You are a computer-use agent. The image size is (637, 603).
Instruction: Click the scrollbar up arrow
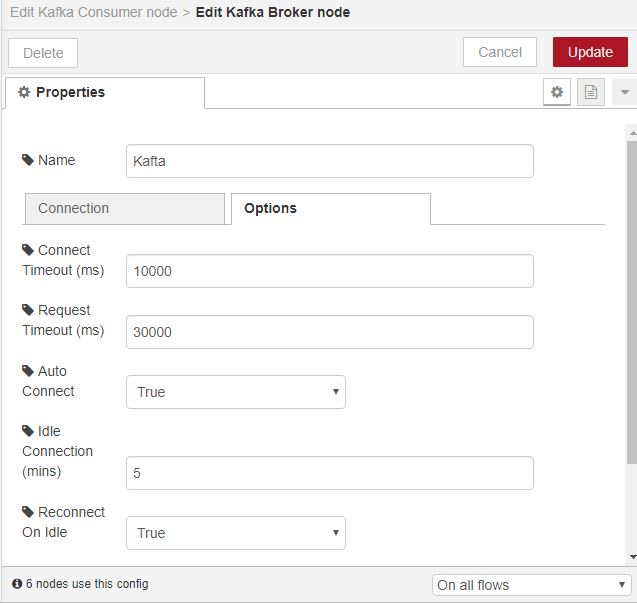click(633, 133)
